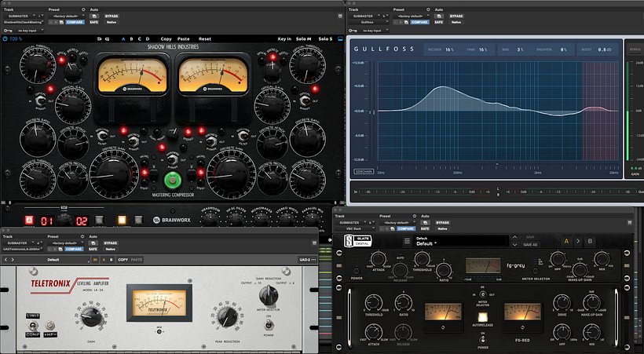Select Slate Digital preset slot A
Screen dimensions: 644x354
tap(565, 241)
